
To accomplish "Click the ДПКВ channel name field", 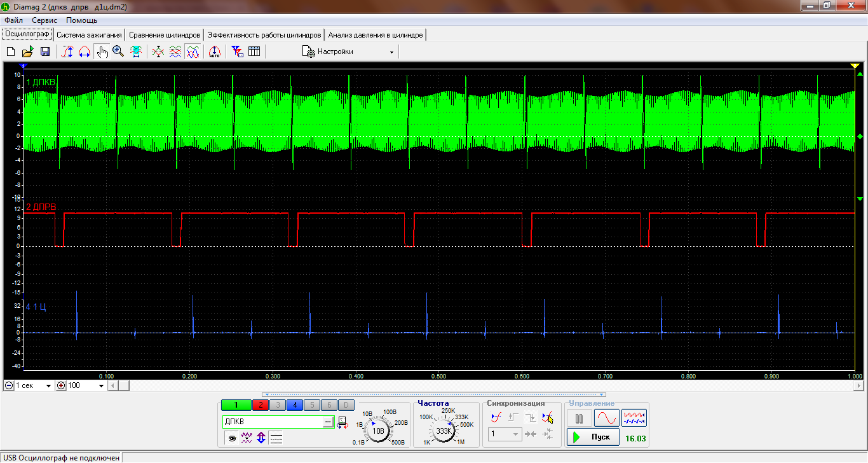I will click(273, 421).
